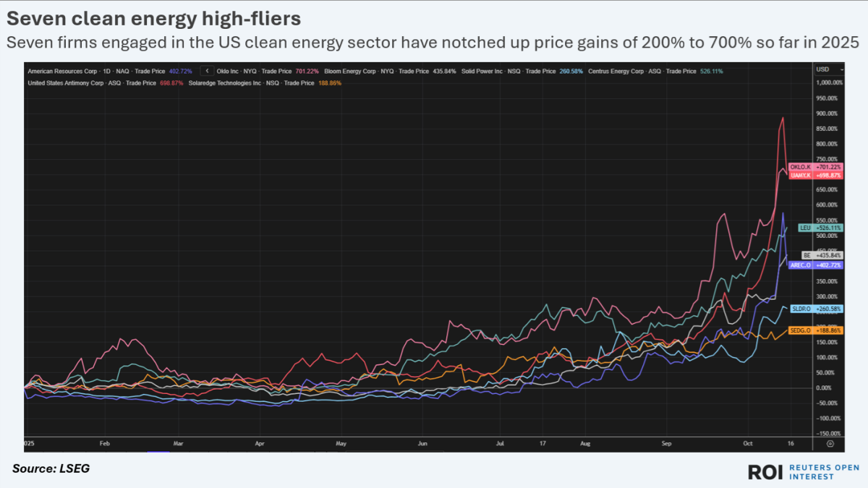Select the Bloom Energy Corp legend entry

coord(391,71)
